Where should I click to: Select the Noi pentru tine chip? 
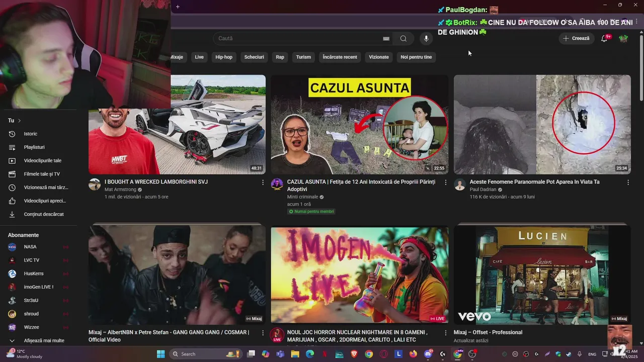(x=416, y=57)
